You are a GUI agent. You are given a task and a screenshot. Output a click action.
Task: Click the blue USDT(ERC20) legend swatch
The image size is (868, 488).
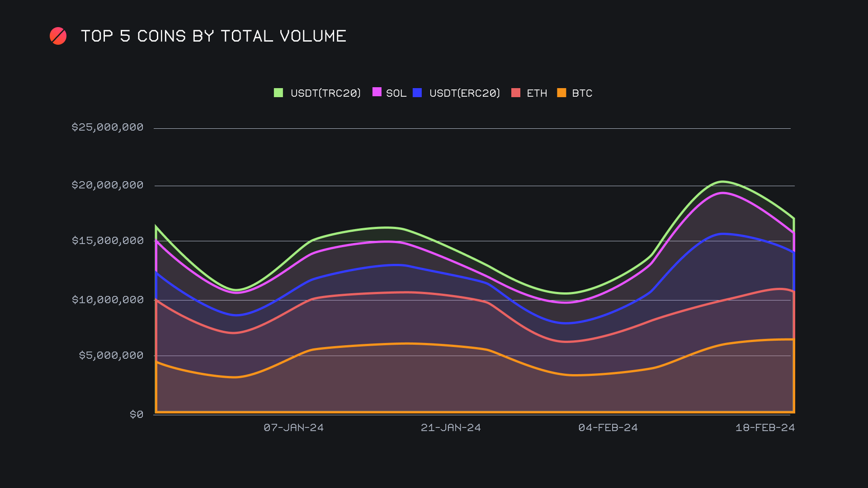[x=417, y=93]
